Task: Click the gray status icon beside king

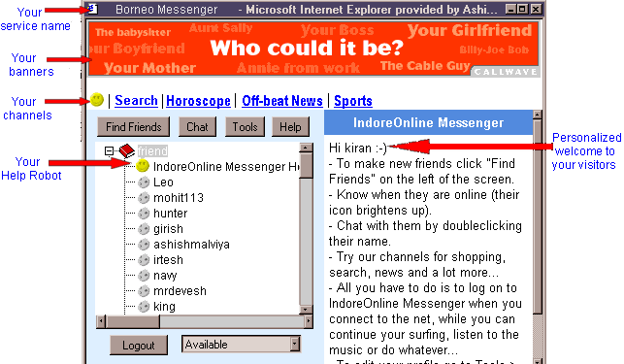Action: [x=144, y=307]
